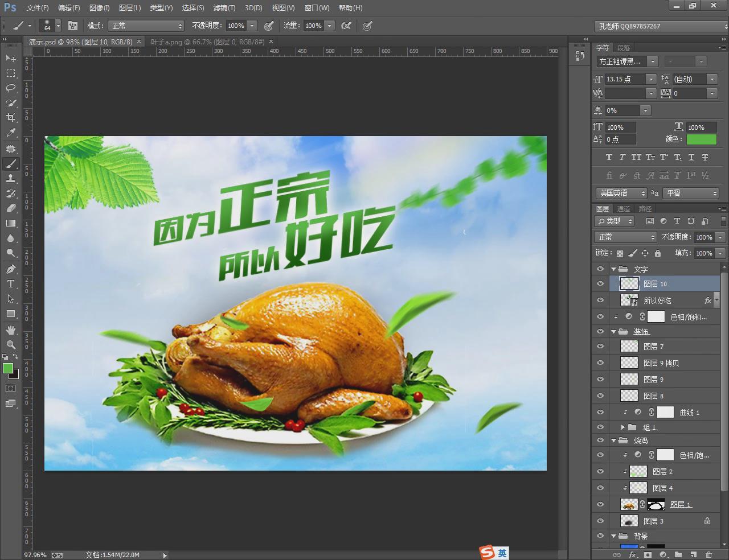Click the zoom level 97.96% field
This screenshot has height=560, width=729.
(x=35, y=555)
